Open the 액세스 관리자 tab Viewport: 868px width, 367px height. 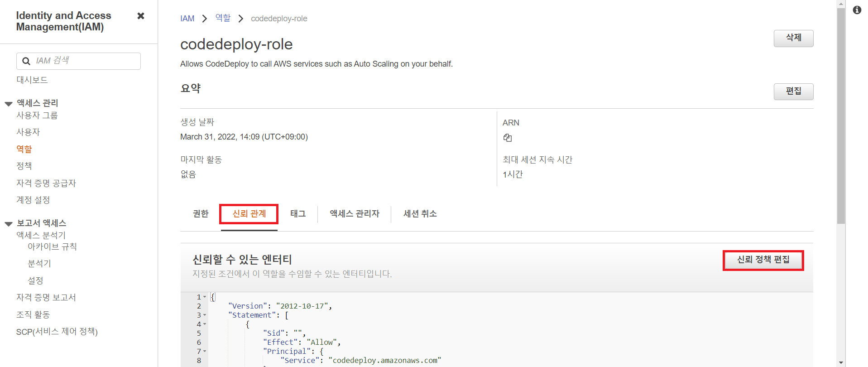tap(355, 214)
